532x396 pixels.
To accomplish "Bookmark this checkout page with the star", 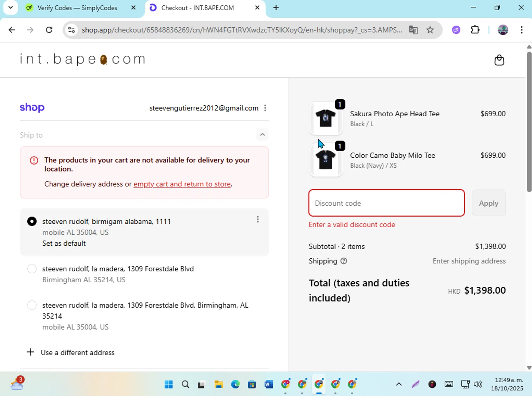I will (x=430, y=30).
